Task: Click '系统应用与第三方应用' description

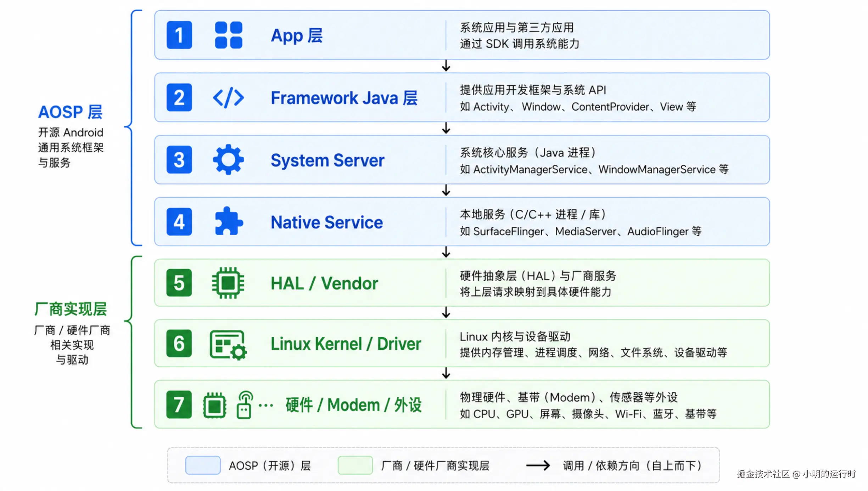Action: [x=517, y=27]
